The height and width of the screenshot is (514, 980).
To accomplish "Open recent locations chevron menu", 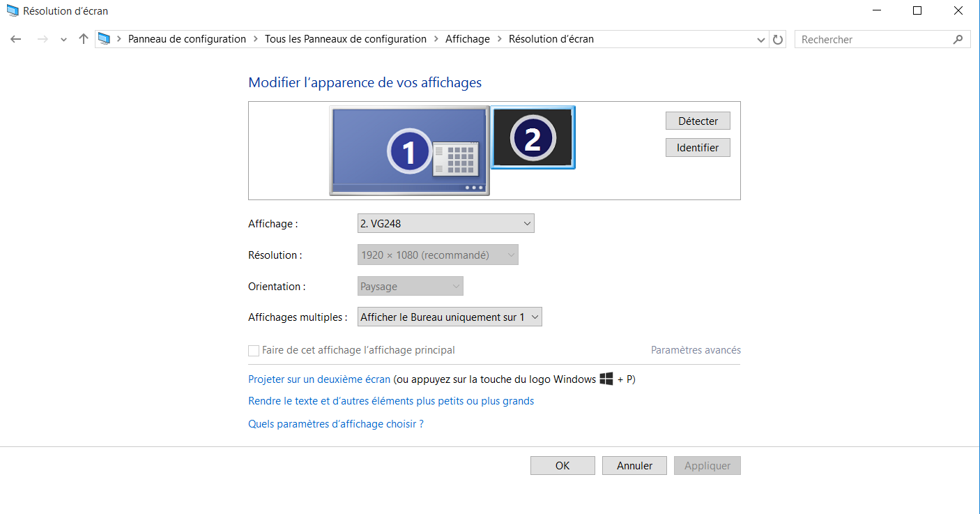I will tap(63, 40).
